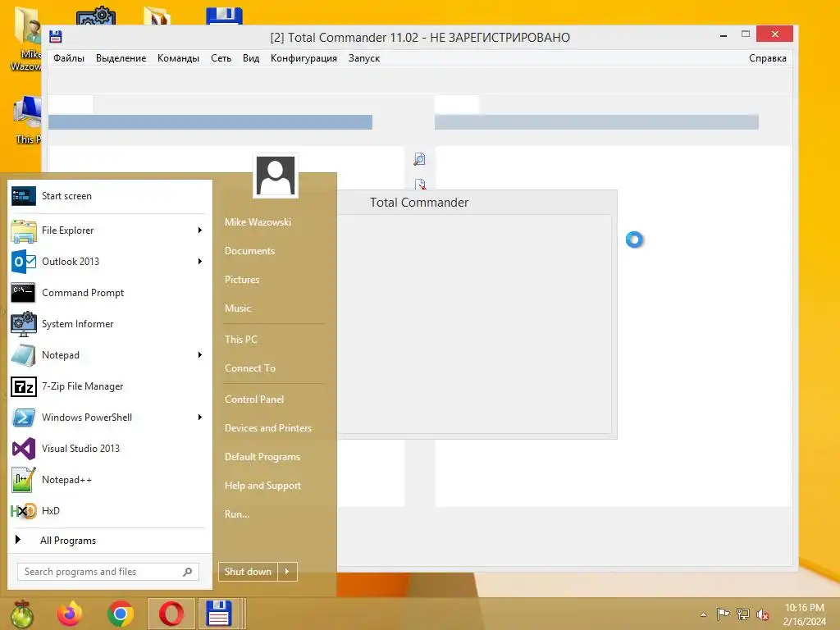Open the Выделение menu
This screenshot has height=630, width=840.
coord(121,58)
